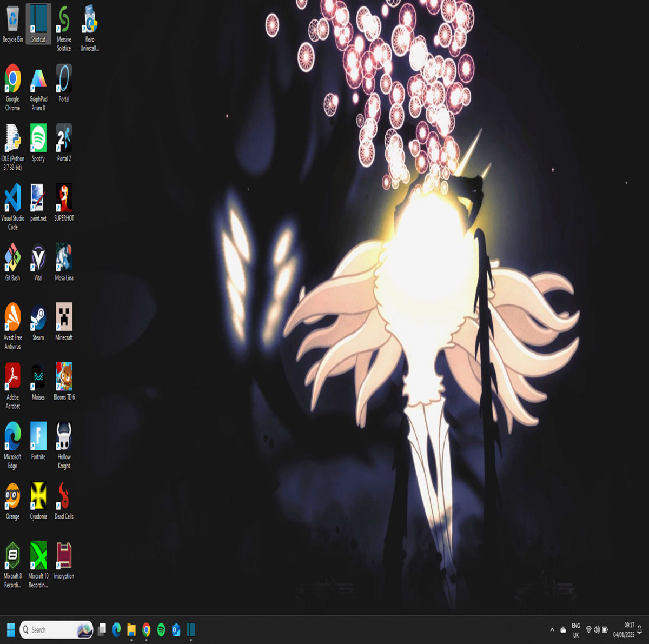Open the Windows Start menu
The image size is (649, 644).
11,630
